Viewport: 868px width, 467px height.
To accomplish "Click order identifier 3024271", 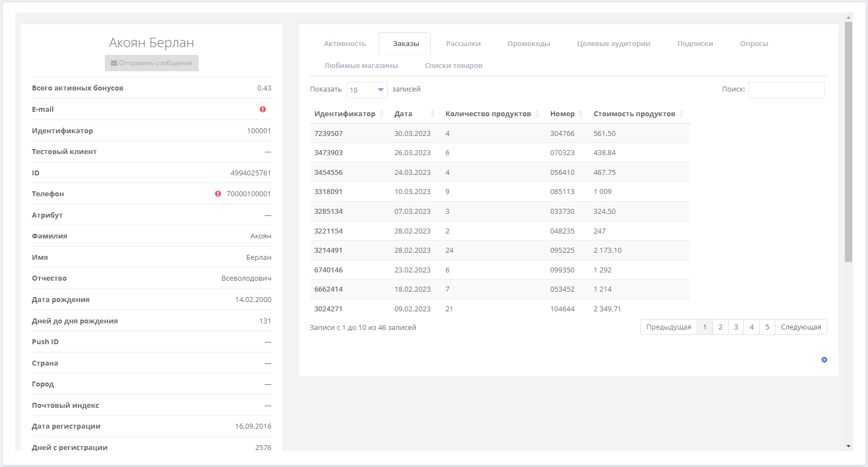I will point(328,309).
